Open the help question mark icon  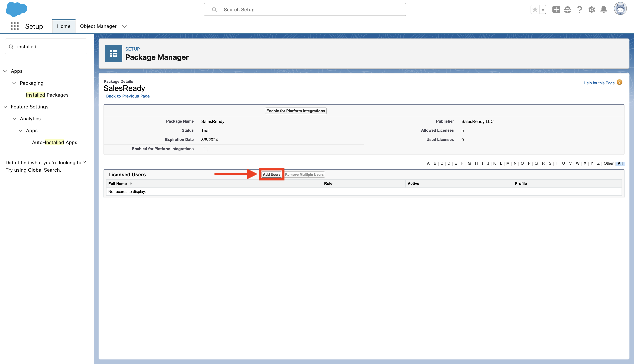tap(579, 9)
